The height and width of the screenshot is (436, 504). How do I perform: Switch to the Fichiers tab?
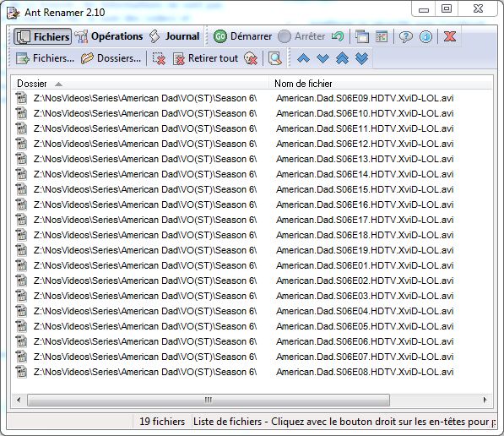(42, 36)
